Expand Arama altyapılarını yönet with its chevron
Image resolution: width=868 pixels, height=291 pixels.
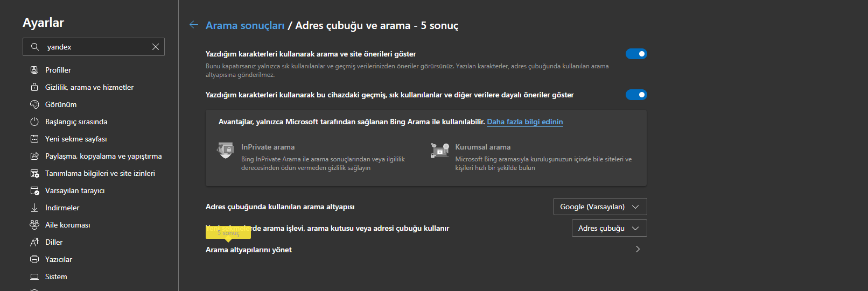coord(638,249)
